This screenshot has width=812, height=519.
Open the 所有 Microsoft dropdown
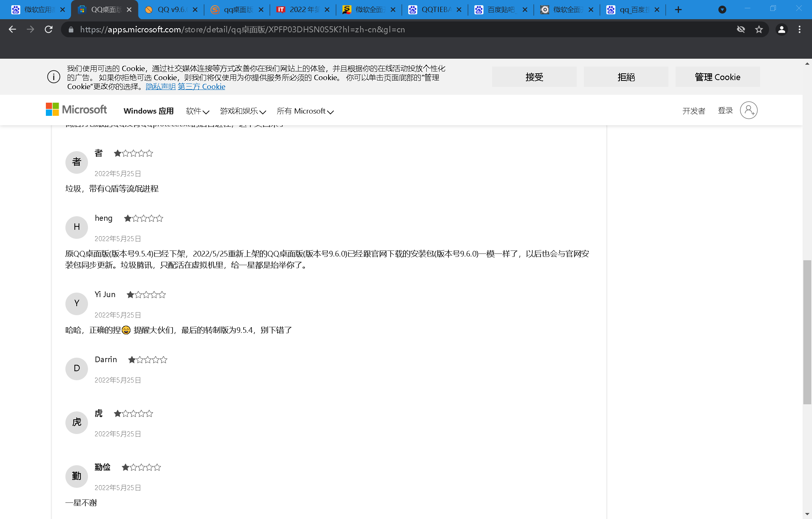point(305,111)
